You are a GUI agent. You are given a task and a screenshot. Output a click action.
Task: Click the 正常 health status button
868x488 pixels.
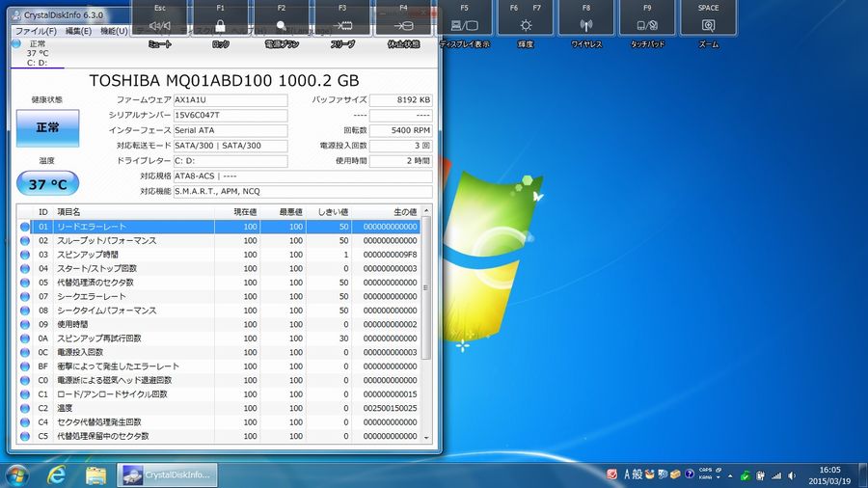[47, 128]
